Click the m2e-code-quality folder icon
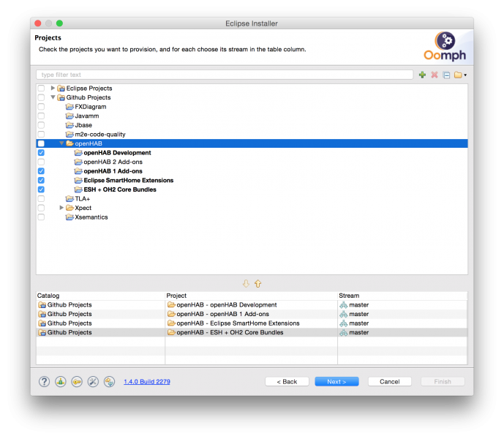The height and width of the screenshot is (439, 504). [69, 134]
